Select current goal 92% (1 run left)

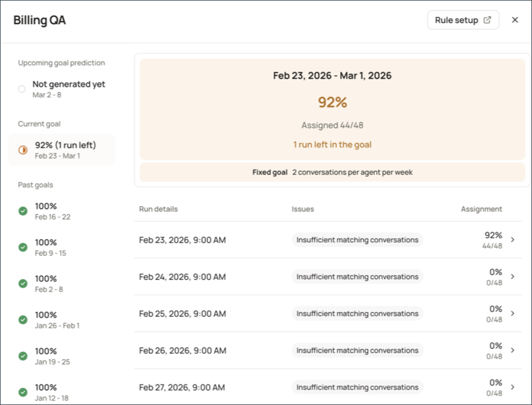point(62,150)
